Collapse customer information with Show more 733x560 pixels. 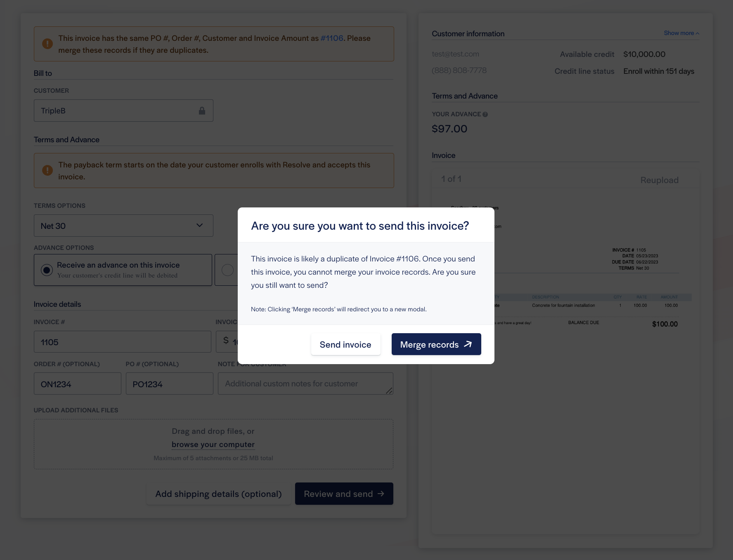pos(681,33)
